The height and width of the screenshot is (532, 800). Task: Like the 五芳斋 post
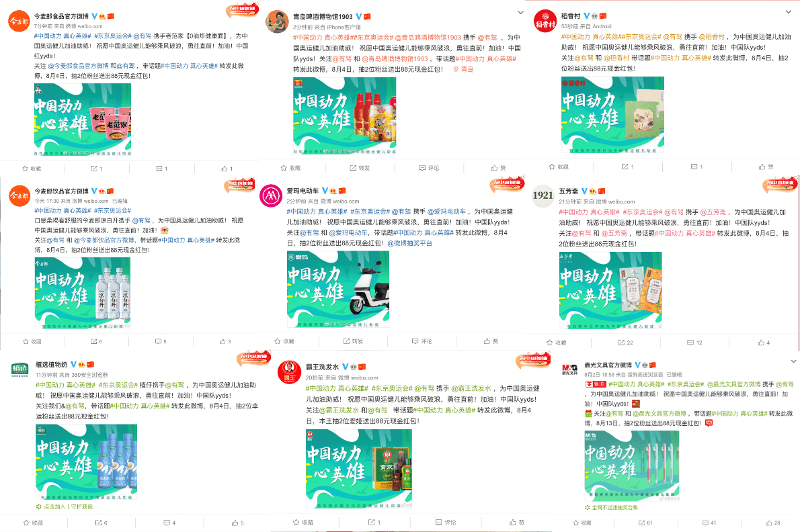(764, 343)
